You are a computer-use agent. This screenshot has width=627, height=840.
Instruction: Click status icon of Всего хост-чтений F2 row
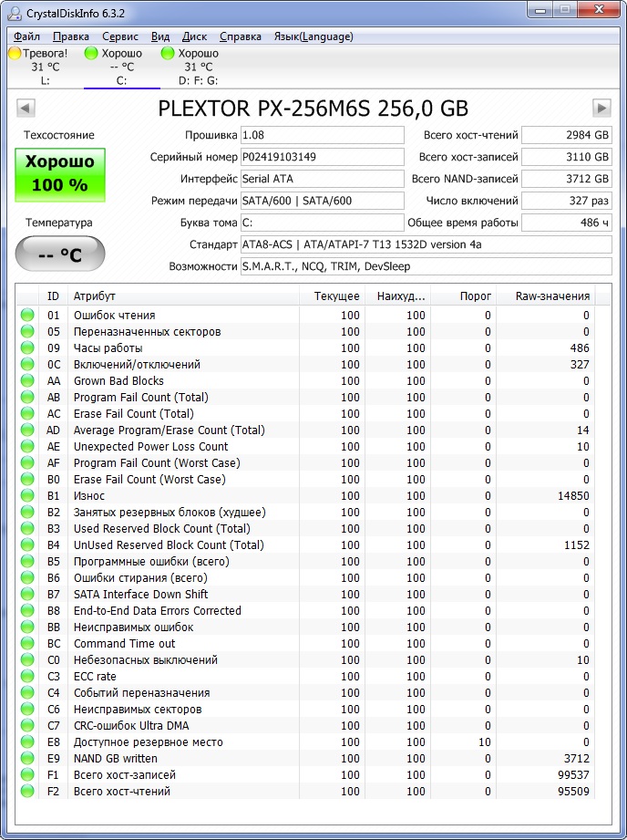(27, 792)
